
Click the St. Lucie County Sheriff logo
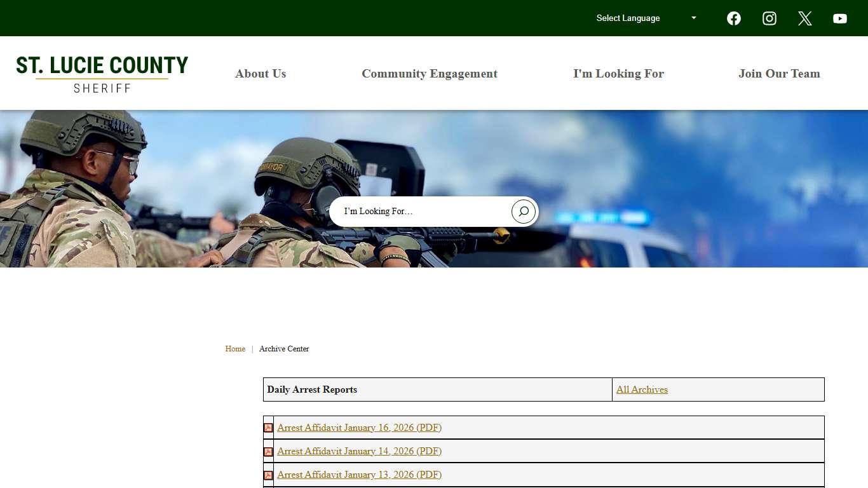(x=102, y=72)
